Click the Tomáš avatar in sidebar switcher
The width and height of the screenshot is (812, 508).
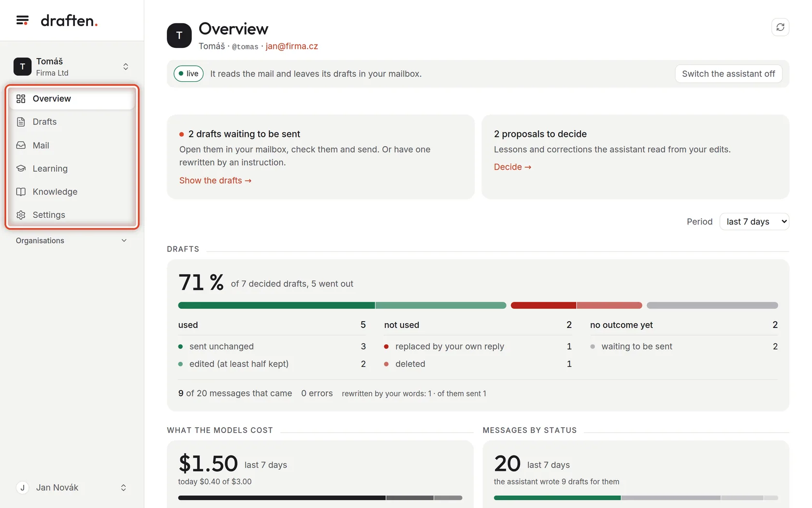pyautogui.click(x=22, y=67)
